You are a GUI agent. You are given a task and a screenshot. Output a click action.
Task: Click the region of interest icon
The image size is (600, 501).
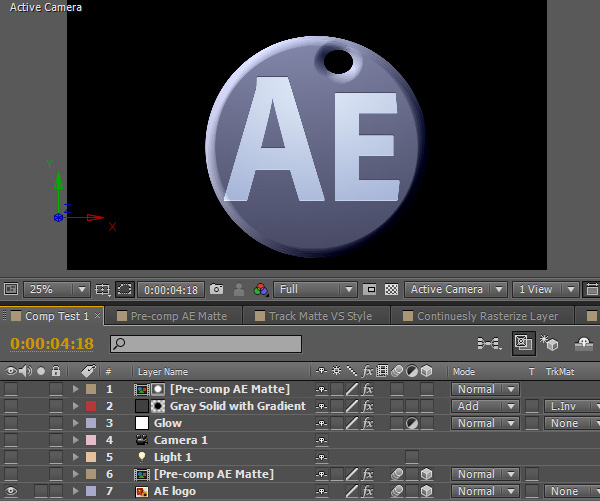click(x=369, y=290)
